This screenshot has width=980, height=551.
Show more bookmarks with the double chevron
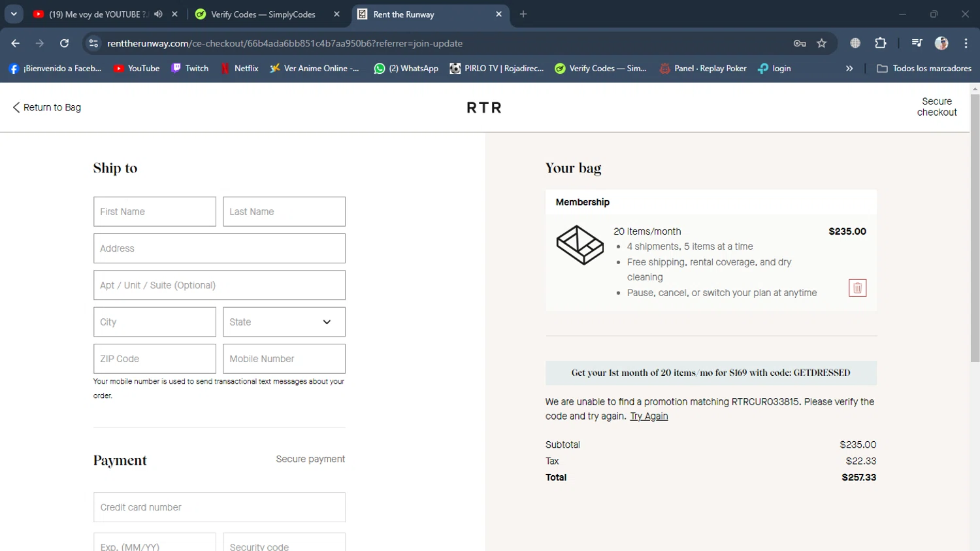(849, 68)
